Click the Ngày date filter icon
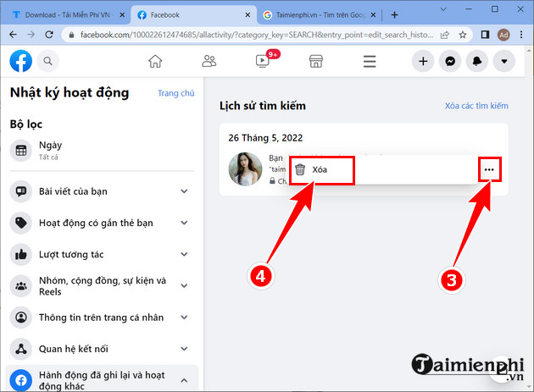 point(21,151)
